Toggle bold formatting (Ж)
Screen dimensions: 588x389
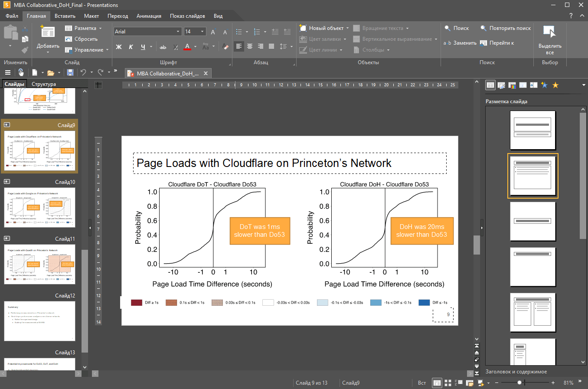pos(119,47)
